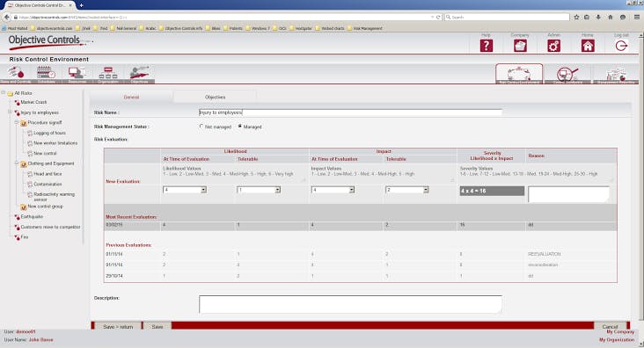Switch to the Objectives tab
The image size is (644, 348).
215,98
